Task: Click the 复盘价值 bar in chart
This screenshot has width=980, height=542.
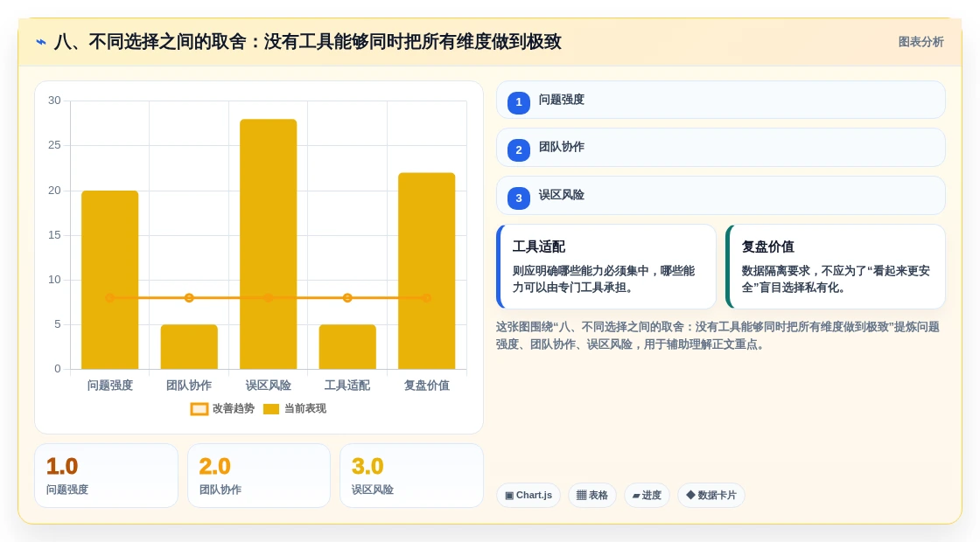Action: pyautogui.click(x=427, y=271)
